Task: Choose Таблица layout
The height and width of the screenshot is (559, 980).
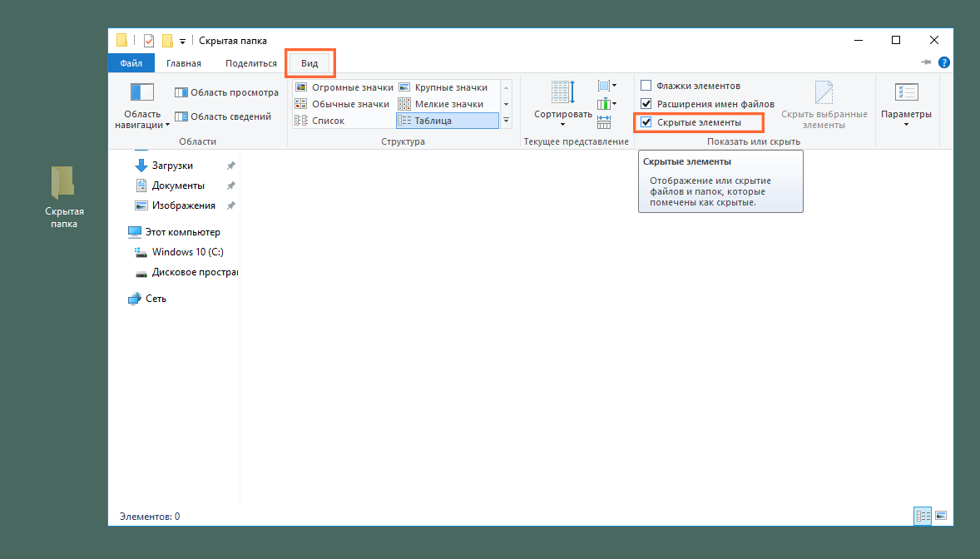Action: pos(448,121)
